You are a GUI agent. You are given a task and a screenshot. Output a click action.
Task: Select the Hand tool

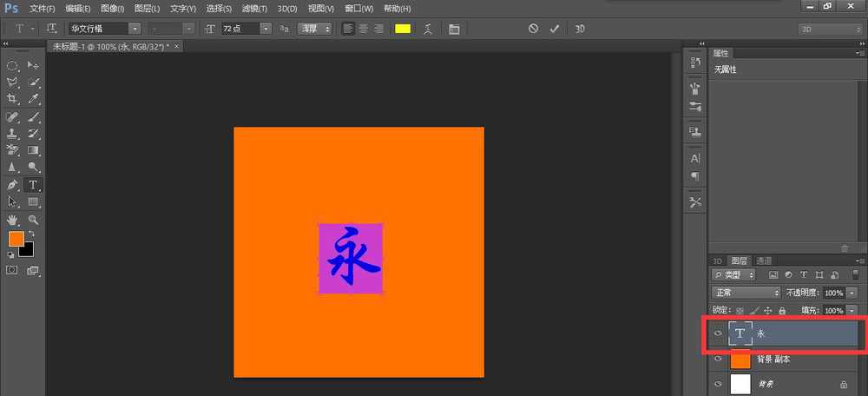[x=13, y=220]
